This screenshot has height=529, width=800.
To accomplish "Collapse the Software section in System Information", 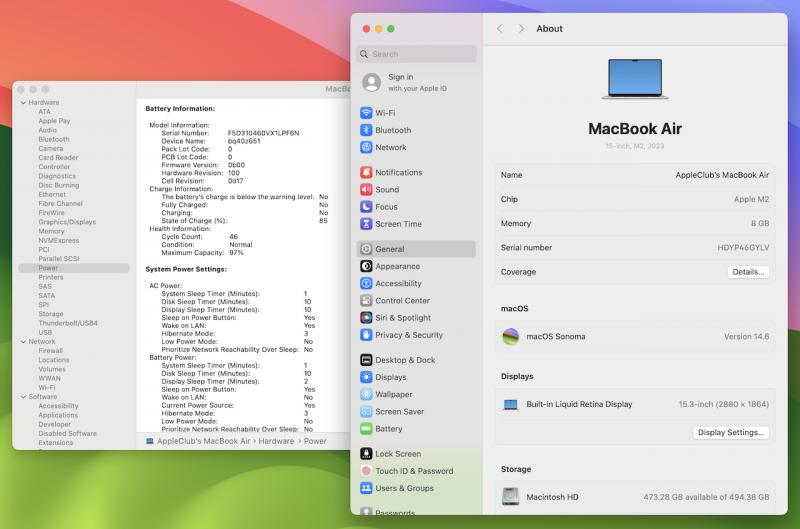I will click(23, 397).
